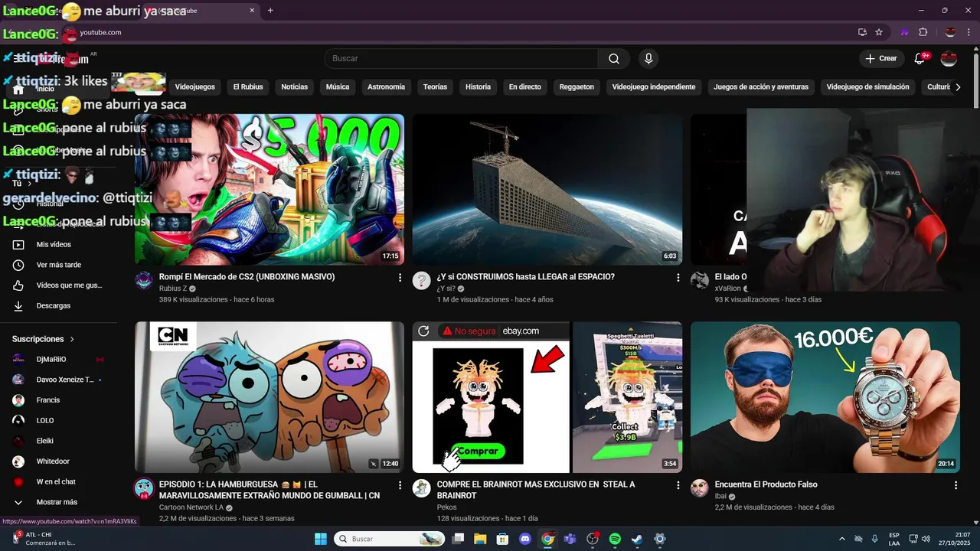Open Vídeos que me gustan in sidebar
The width and height of the screenshot is (980, 551).
click(59, 285)
